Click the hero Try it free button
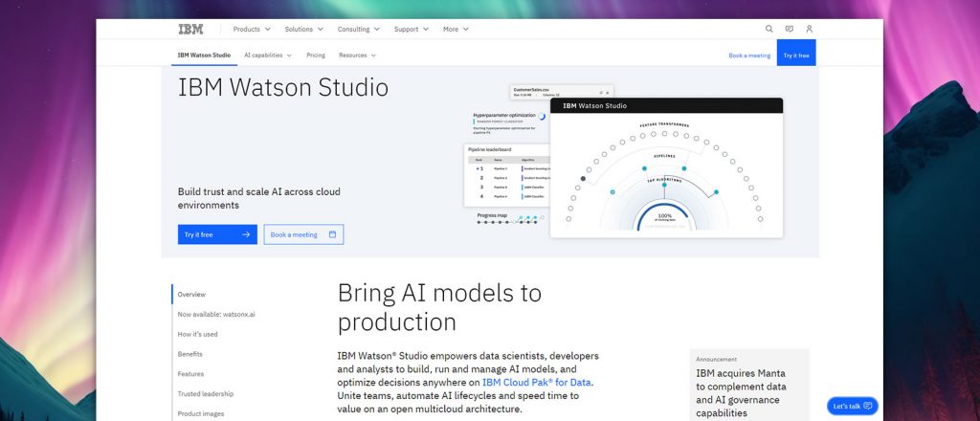The image size is (980, 421). click(x=217, y=234)
